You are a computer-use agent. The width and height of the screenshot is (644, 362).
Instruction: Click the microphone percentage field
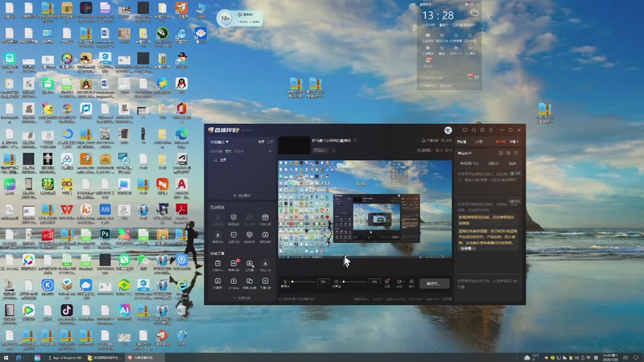324,282
